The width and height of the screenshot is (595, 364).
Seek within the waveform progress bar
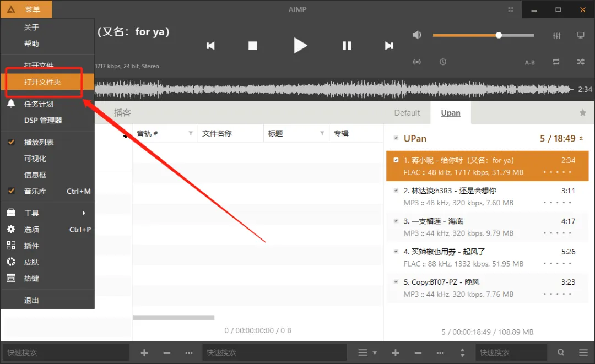click(x=334, y=89)
